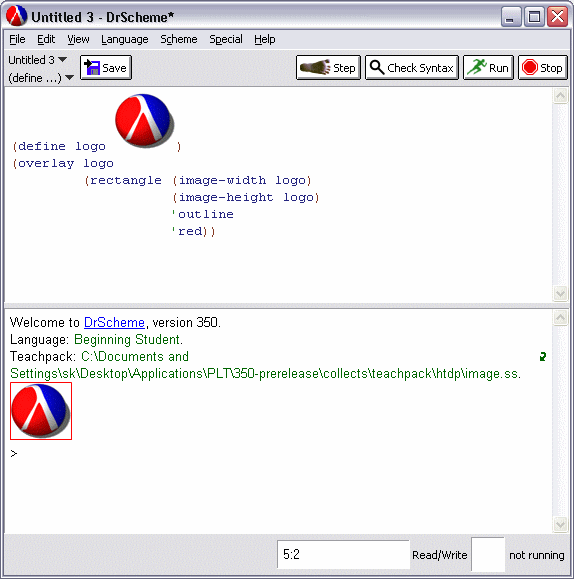
Task: Click the empty status box beside Read/Write
Action: [x=488, y=554]
